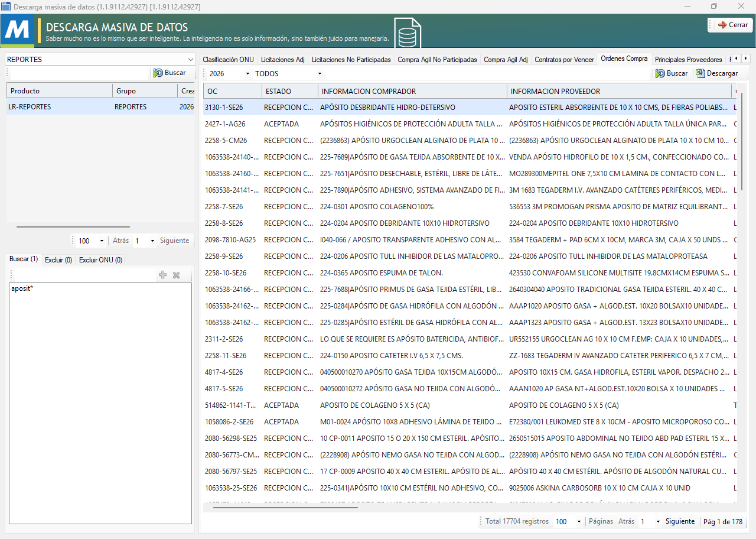Click the Producto column header
The width and height of the screenshot is (756, 539).
click(x=60, y=91)
